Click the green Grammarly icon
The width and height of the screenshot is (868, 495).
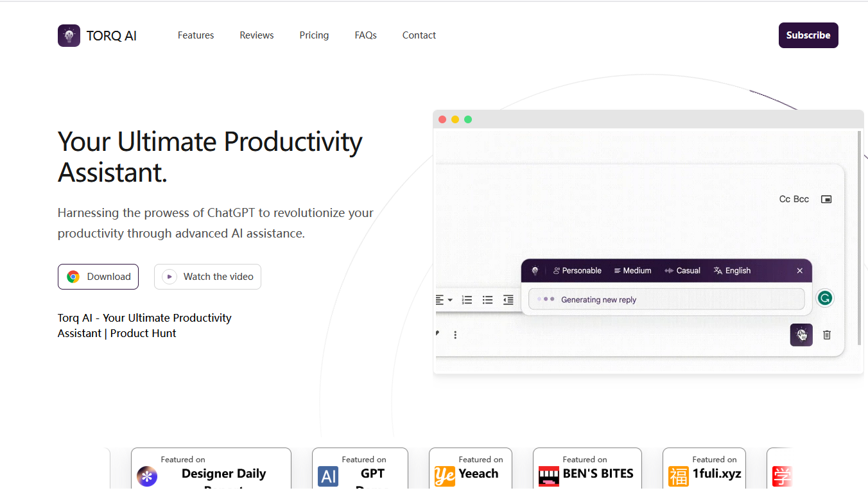(x=825, y=298)
